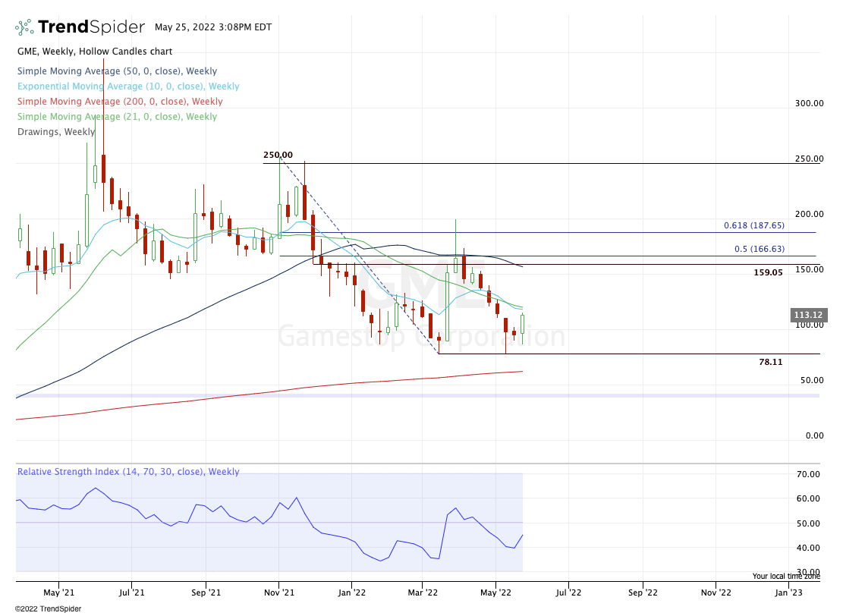Click the RSI 60.00 axis label
The height and width of the screenshot is (616, 843).
tap(809, 498)
